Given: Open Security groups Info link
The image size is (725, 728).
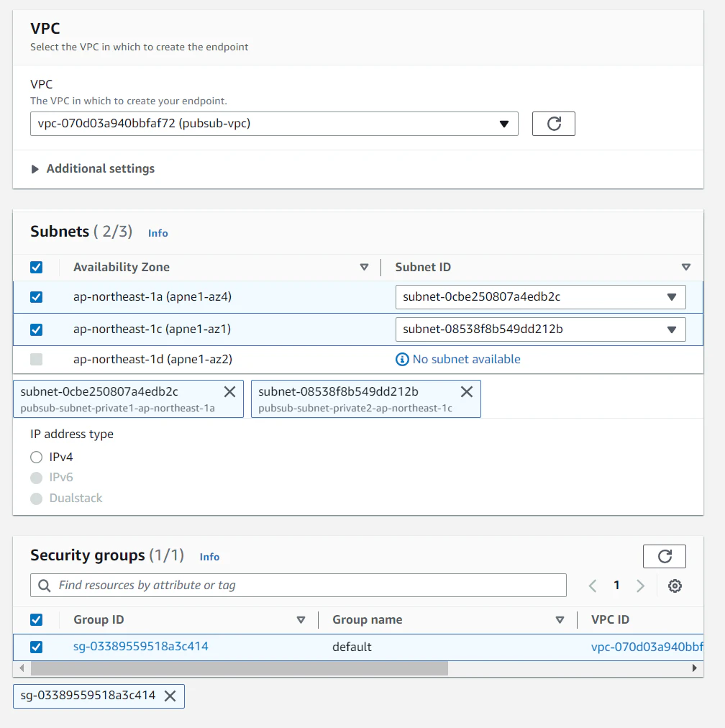Looking at the screenshot, I should [x=209, y=557].
